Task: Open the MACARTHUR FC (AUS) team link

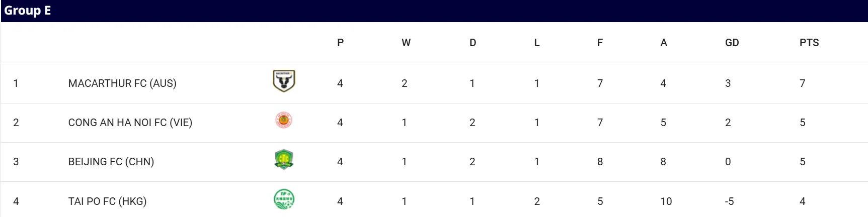Action: click(122, 83)
